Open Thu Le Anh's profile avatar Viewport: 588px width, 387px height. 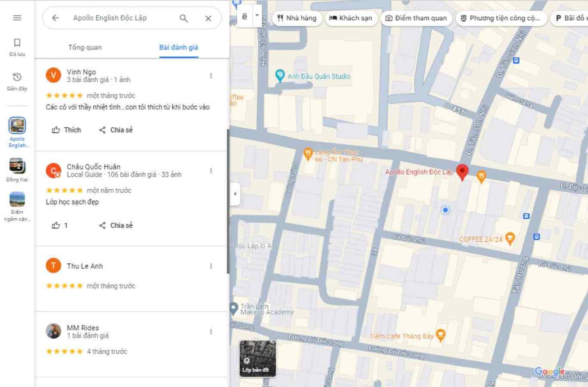point(53,266)
